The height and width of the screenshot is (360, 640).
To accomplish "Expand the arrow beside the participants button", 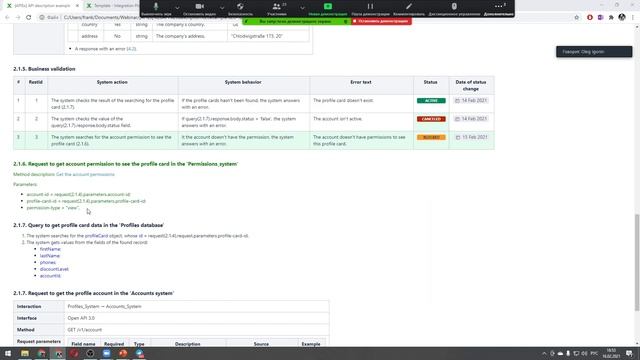I will (x=302, y=7).
